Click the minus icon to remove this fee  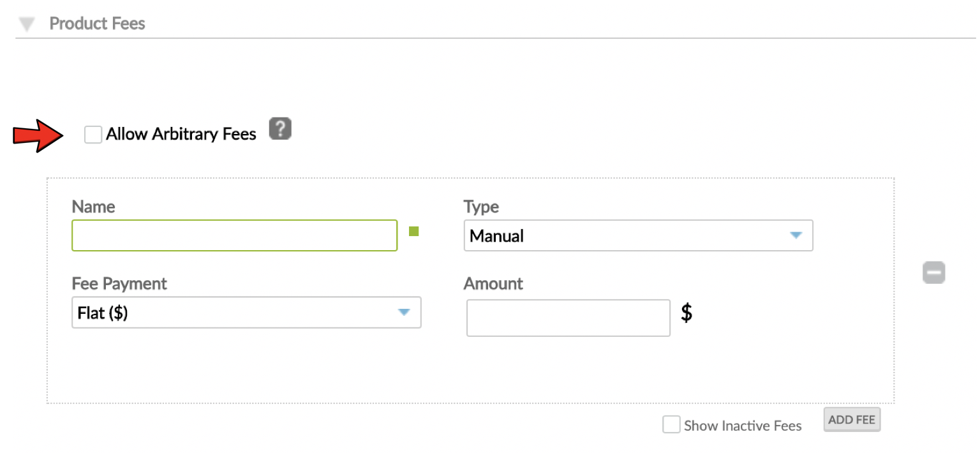click(x=934, y=272)
